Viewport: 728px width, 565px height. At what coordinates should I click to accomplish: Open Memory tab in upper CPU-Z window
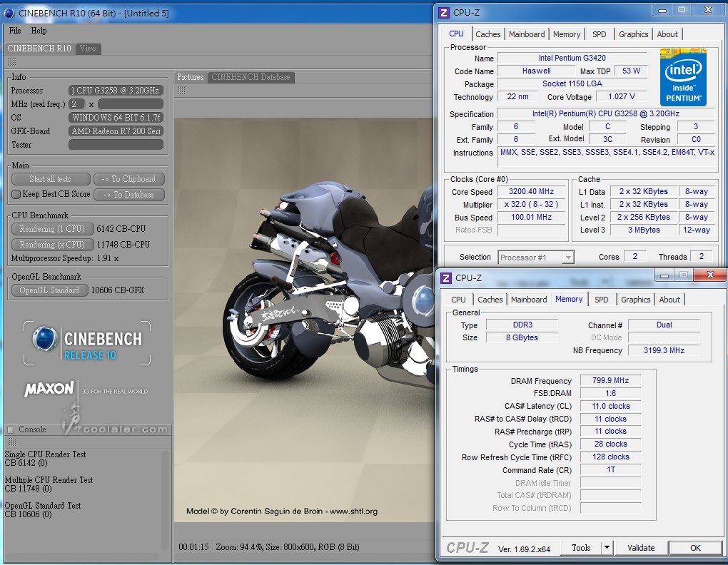[567, 34]
